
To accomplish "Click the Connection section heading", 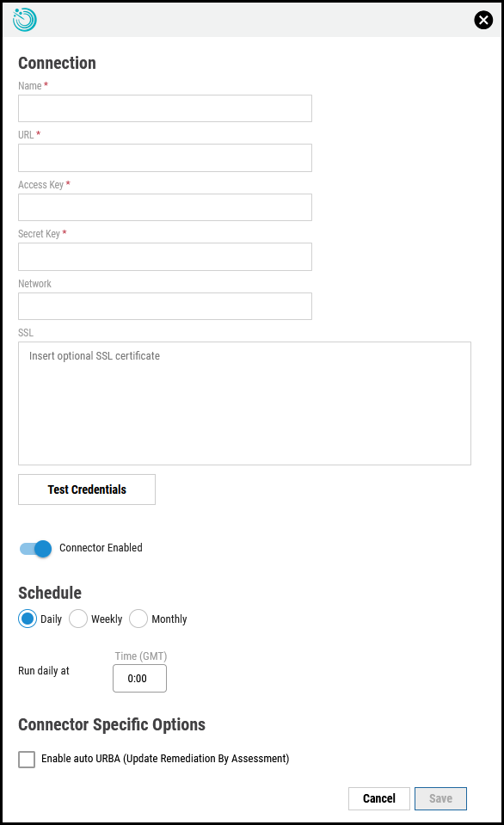I will click(57, 63).
